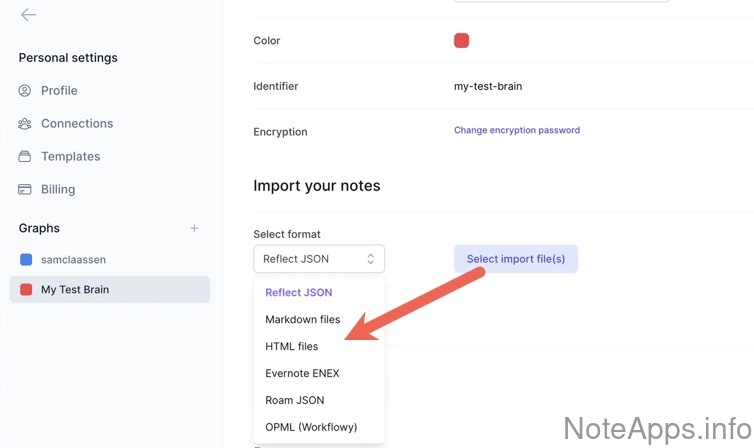This screenshot has height=448, width=754.
Task: Choose Evernote ENEX format option
Action: (303, 374)
